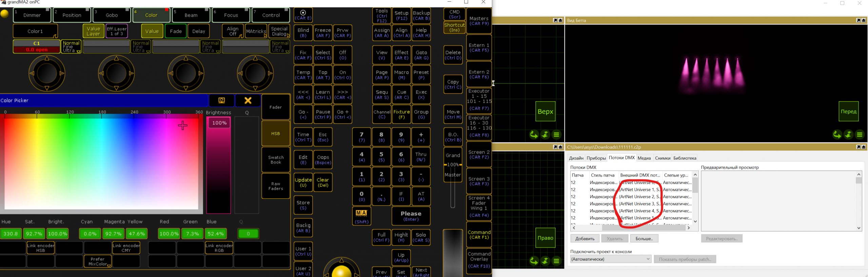Toggle the Value Layer button
Screen dimensions: 868x277
coord(93,31)
